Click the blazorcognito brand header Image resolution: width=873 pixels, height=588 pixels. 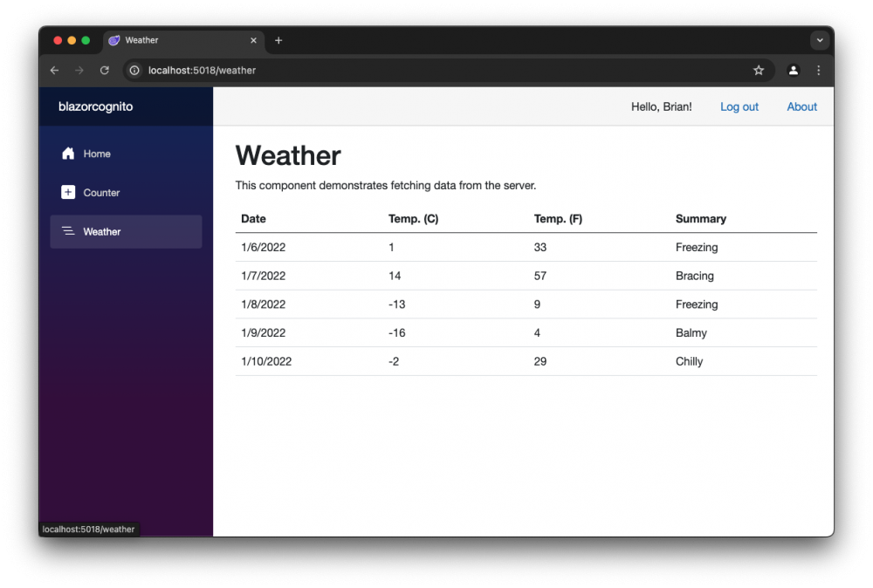point(95,106)
